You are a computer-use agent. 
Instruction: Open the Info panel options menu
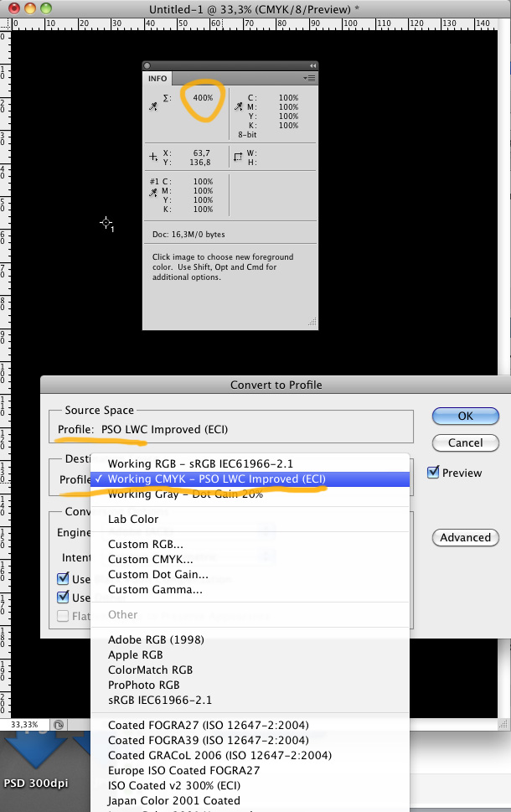(309, 78)
